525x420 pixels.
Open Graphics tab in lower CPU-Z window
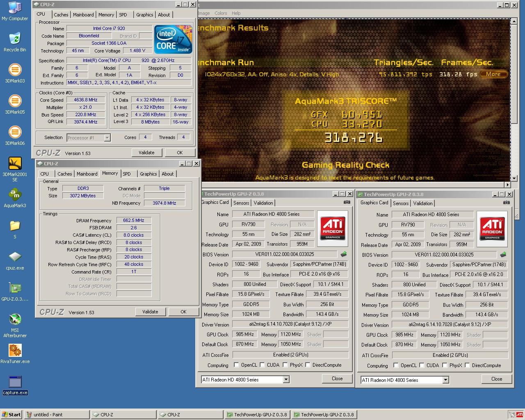click(x=148, y=174)
